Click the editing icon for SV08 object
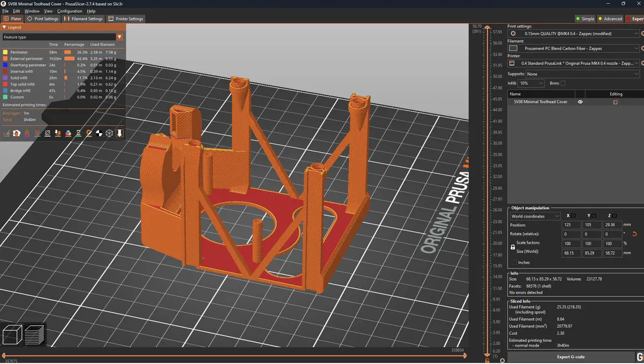Screen dimensions: 644x364 pos(615,102)
